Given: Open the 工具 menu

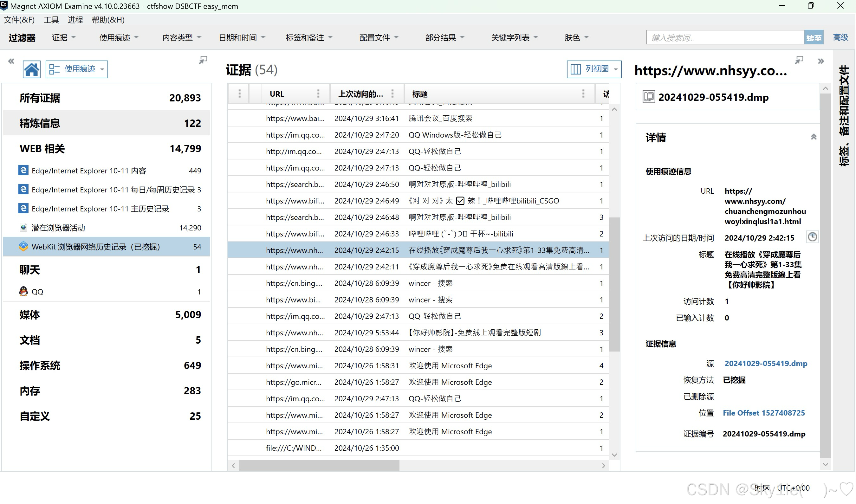Looking at the screenshot, I should click(x=51, y=20).
